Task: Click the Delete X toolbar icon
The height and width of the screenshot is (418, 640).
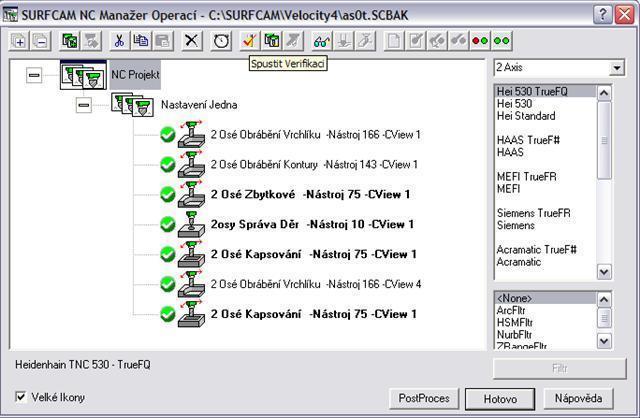Action: pyautogui.click(x=191, y=41)
